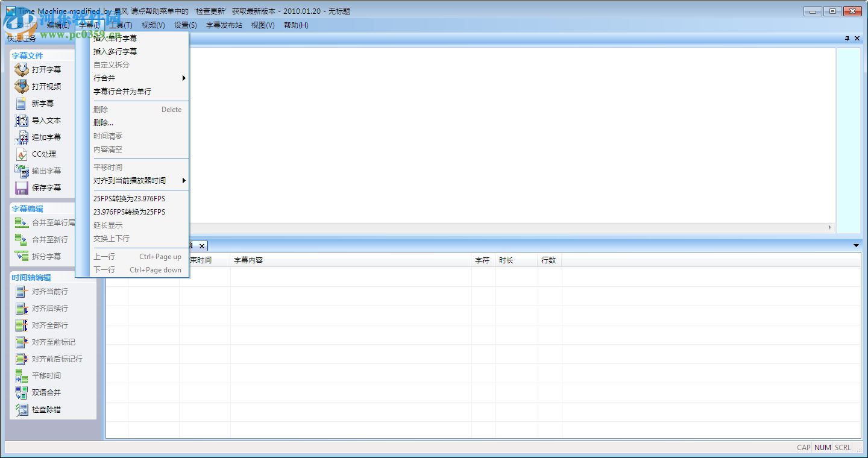Click the 平移时间 icon under 时间轴编辑
868x458 pixels.
(22, 375)
